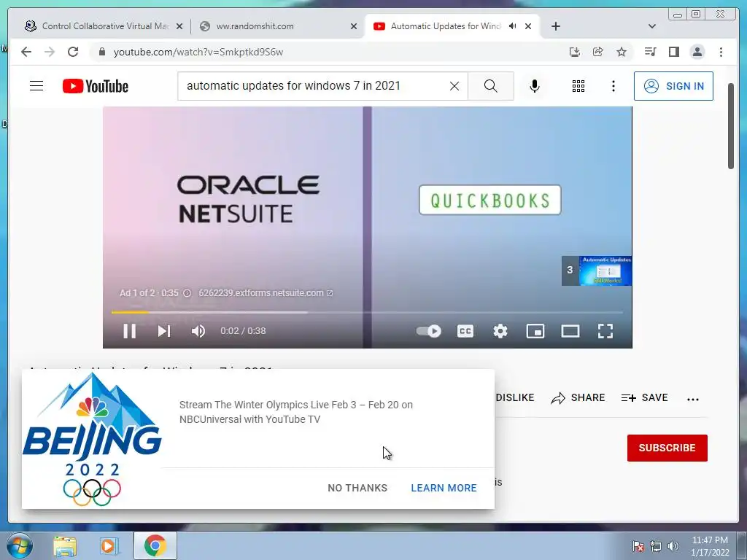
Task: Open the network icon in the tray
Action: (656, 547)
